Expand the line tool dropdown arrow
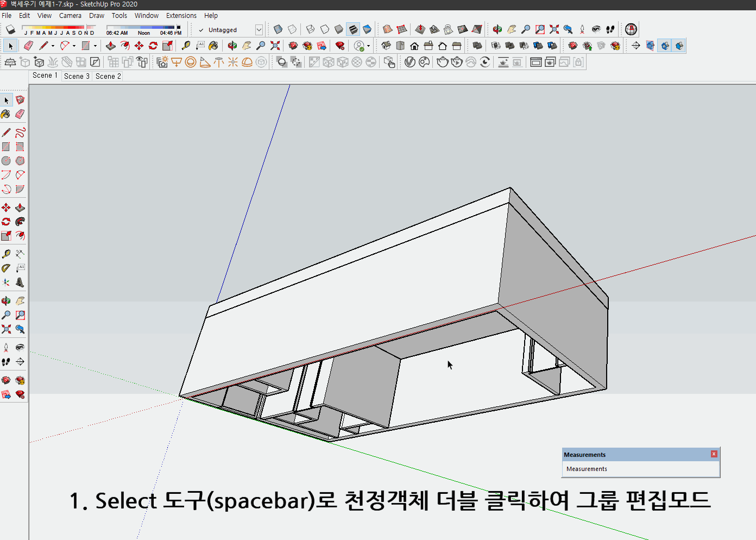756x540 pixels. pos(53,46)
